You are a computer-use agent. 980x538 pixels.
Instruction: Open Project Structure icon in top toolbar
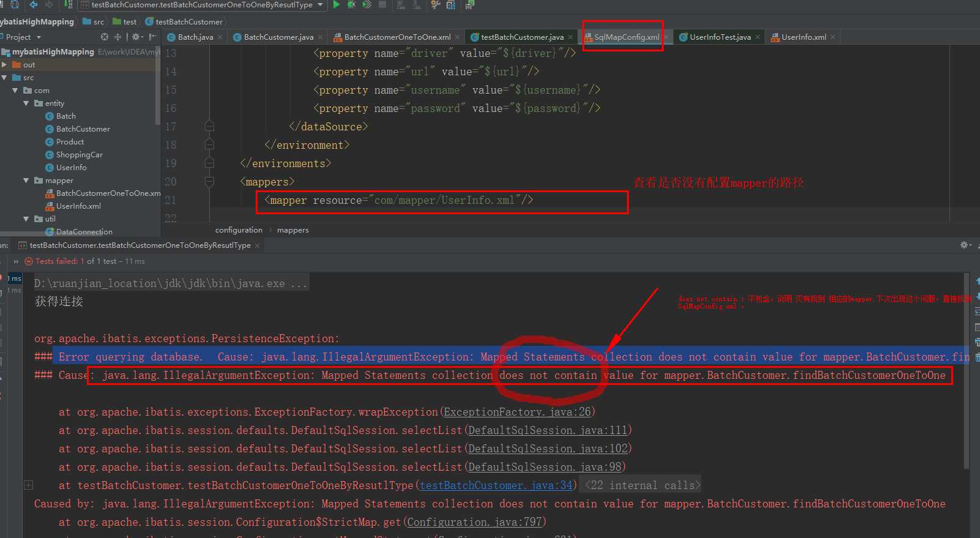451,5
